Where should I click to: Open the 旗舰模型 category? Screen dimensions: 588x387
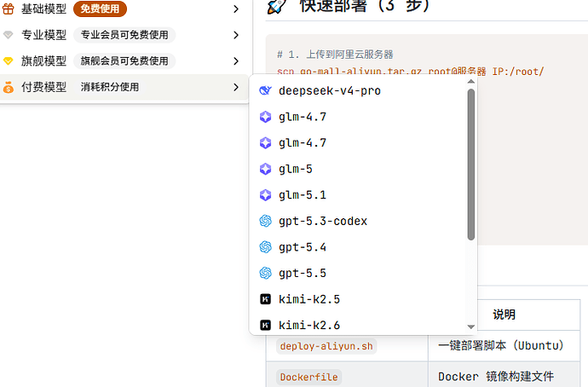(x=124, y=61)
